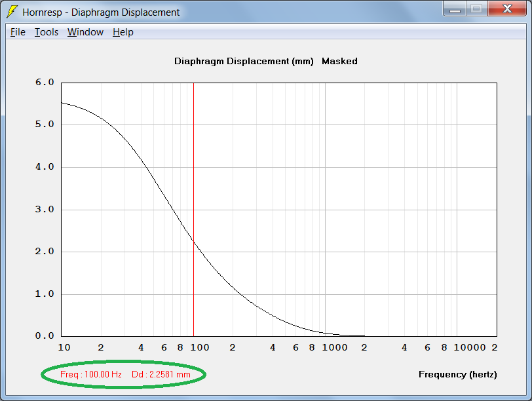Click the 1.0 y-axis label
This screenshot has width=532, height=401.
(45, 294)
